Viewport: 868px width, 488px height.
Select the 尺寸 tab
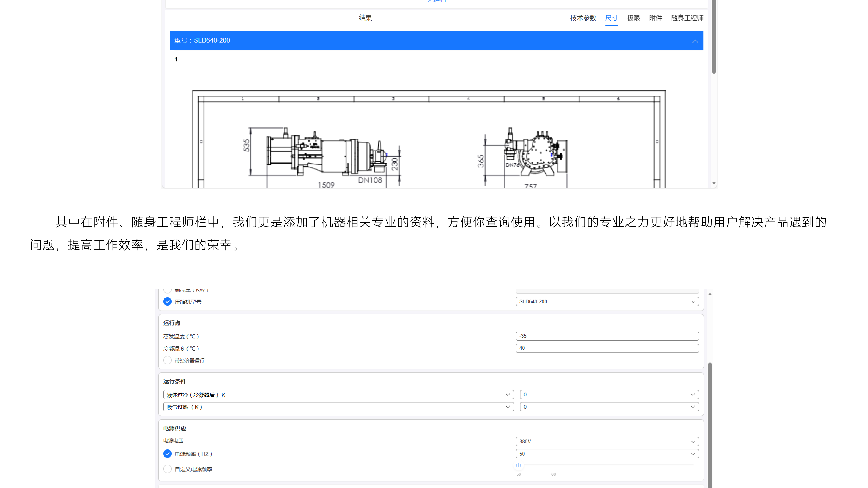point(611,18)
